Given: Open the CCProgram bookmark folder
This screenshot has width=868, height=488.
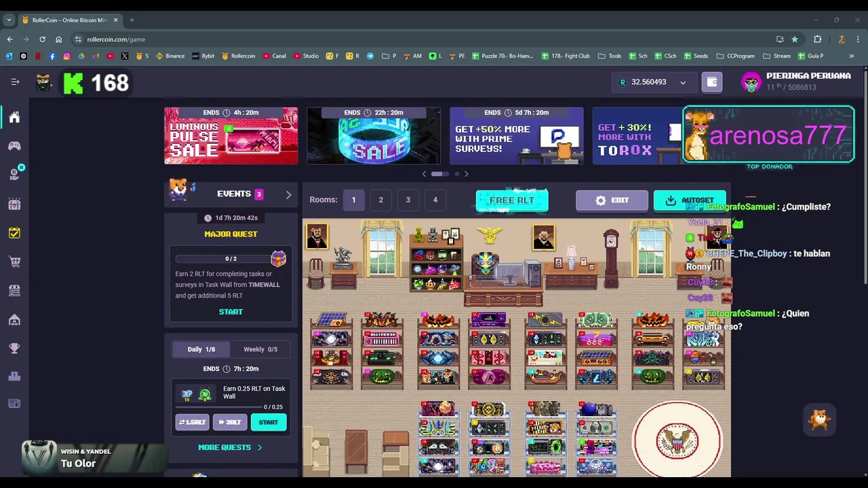Looking at the screenshot, I should pos(735,56).
